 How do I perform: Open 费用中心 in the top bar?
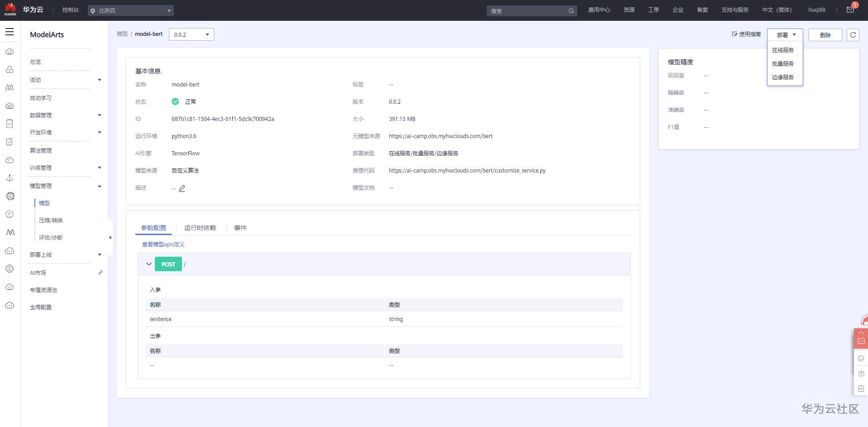click(599, 10)
